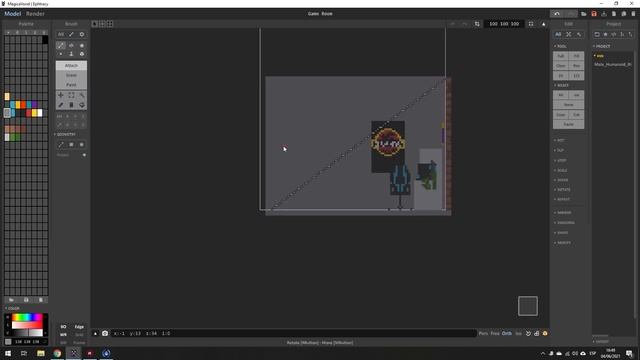The image size is (640, 360).
Task: Click the delete trash icon top right
Action: 633,13
